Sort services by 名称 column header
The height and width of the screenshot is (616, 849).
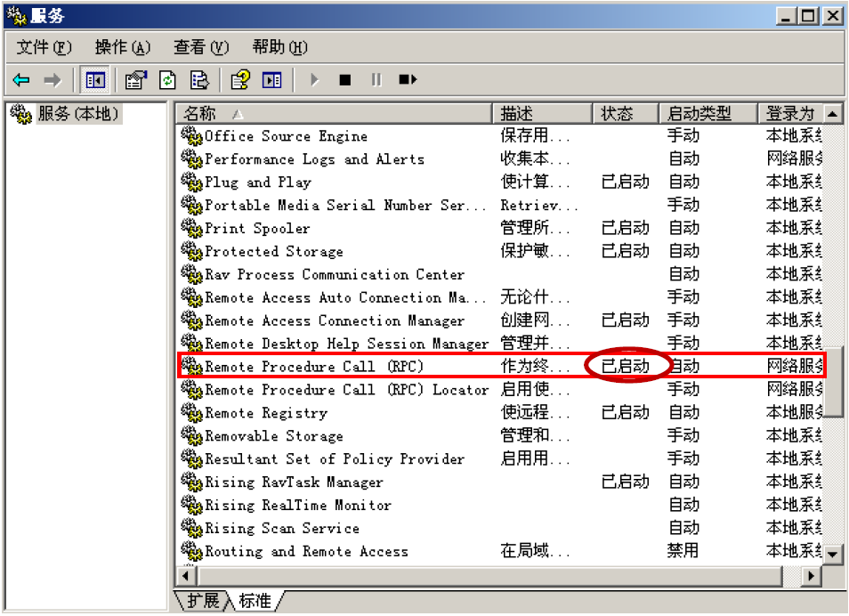[333, 114]
